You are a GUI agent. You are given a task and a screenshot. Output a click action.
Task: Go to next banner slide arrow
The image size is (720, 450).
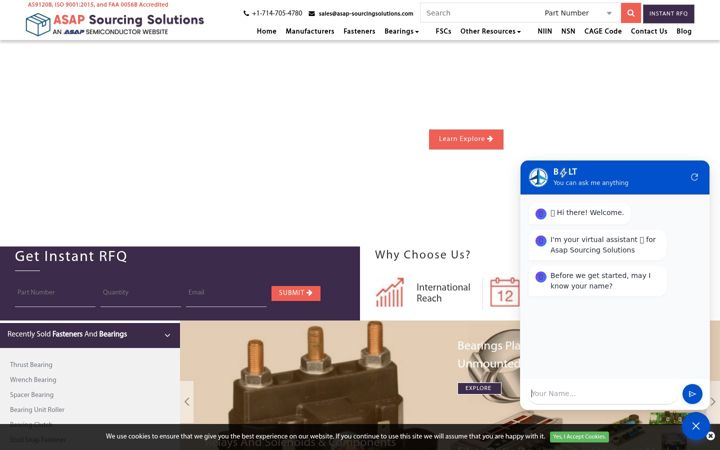click(713, 402)
